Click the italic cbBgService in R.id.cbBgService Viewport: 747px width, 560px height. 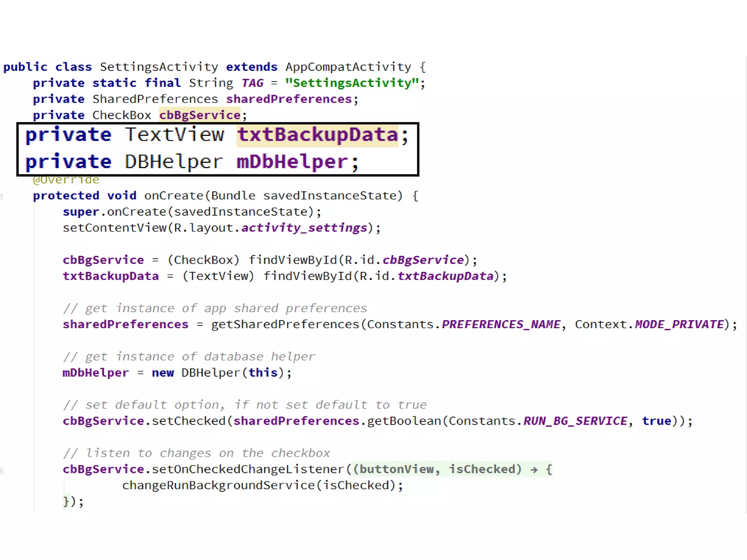423,260
